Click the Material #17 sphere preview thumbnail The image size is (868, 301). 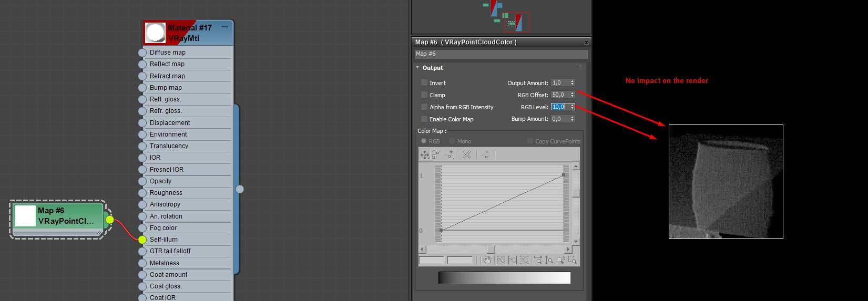pos(155,33)
